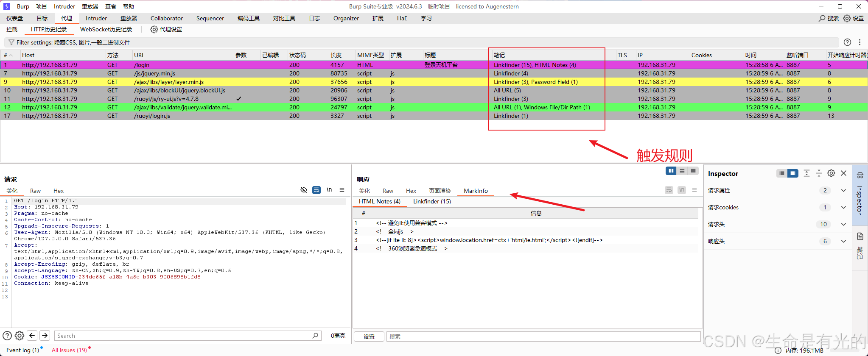Toggle hide non-printable characters eye icon in request
The width and height of the screenshot is (868, 356).
point(304,190)
